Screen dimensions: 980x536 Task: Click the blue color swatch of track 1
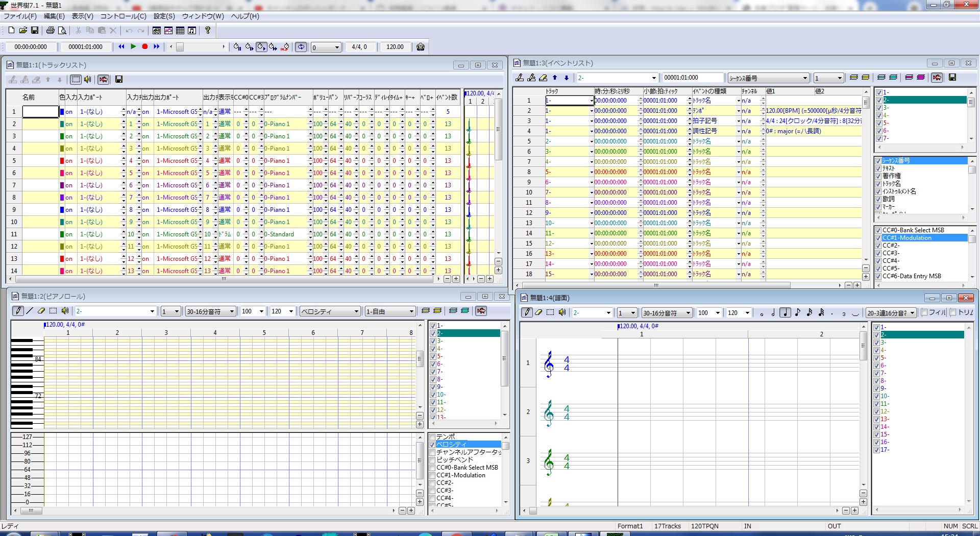(62, 112)
